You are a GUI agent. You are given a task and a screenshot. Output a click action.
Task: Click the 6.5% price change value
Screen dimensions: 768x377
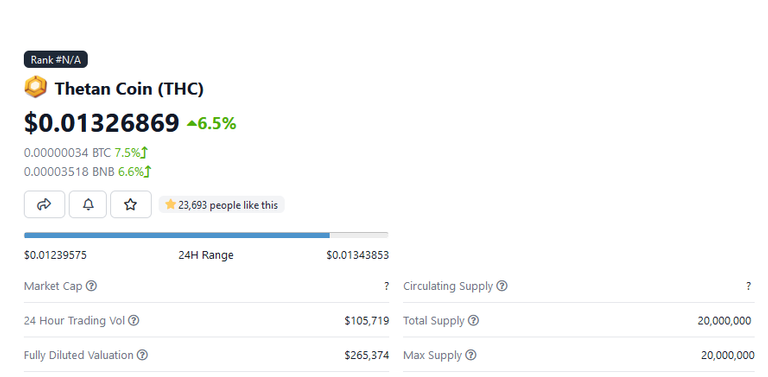click(x=217, y=124)
